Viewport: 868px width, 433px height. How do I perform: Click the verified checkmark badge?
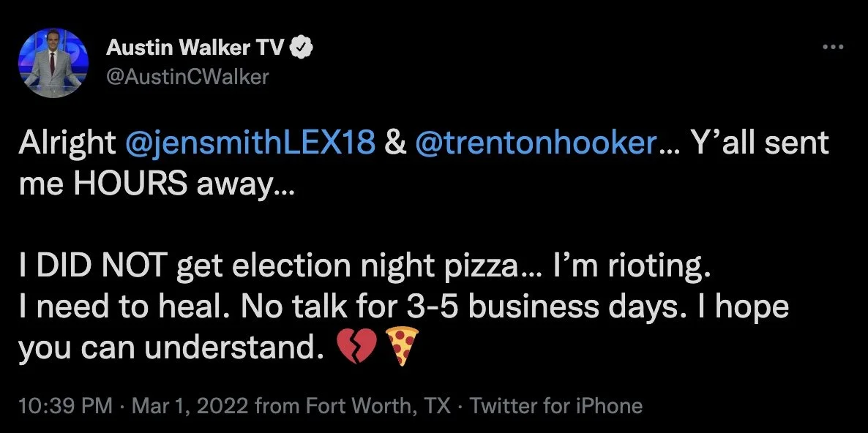302,48
